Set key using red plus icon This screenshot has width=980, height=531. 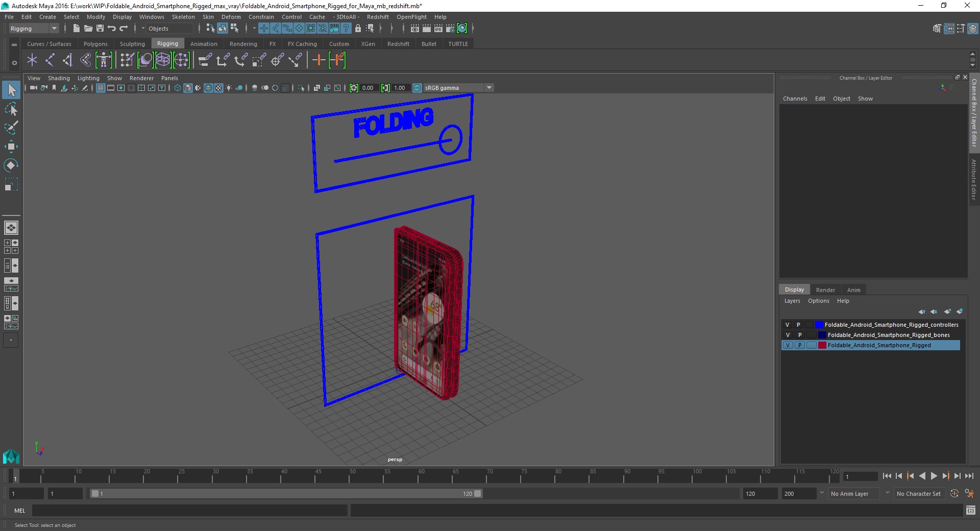(x=319, y=60)
